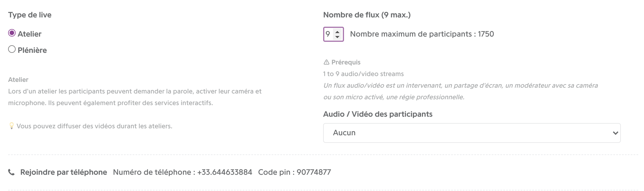
Task: Click the Atelier label text
Action: (30, 34)
